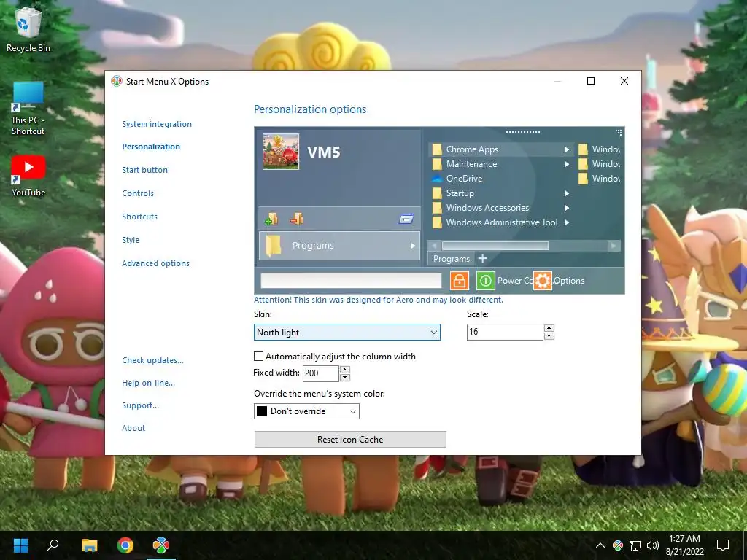
Task: Click the Start Menu X title bar icon
Action: (116, 81)
